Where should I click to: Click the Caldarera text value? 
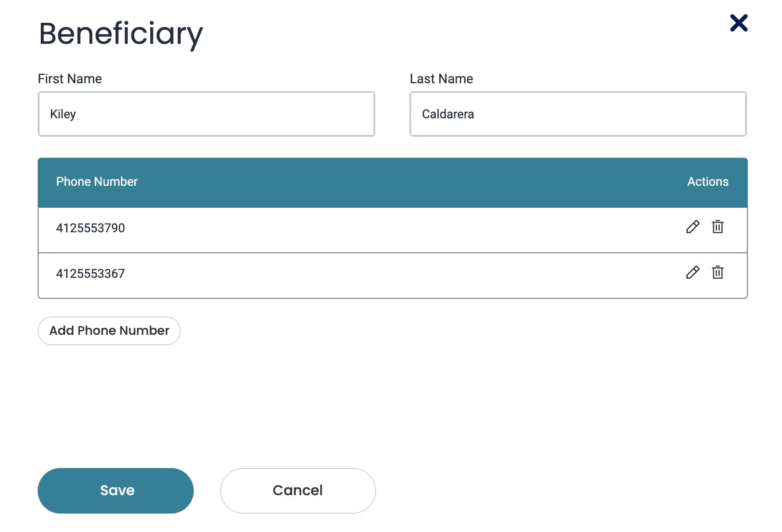(448, 114)
